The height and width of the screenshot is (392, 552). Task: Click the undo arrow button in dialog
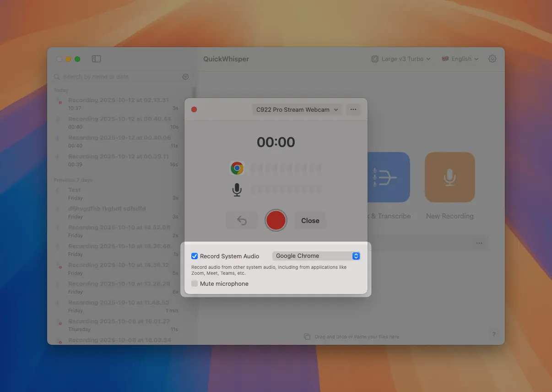(242, 221)
